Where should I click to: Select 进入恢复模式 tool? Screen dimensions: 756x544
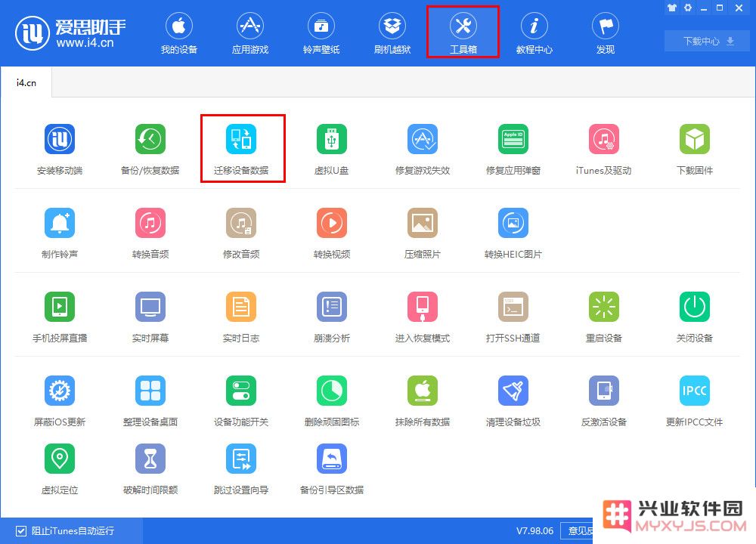pos(423,317)
